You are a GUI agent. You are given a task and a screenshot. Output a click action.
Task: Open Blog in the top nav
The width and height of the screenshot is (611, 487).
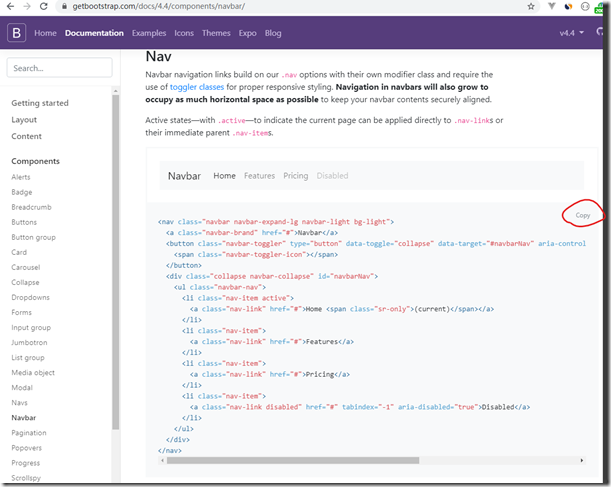tap(273, 33)
